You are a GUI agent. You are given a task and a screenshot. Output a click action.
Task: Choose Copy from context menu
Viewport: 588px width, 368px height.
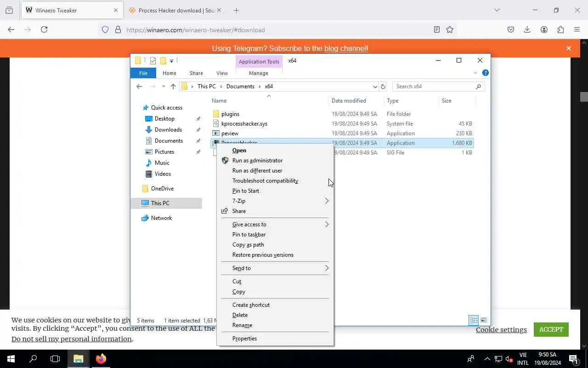coord(239,292)
